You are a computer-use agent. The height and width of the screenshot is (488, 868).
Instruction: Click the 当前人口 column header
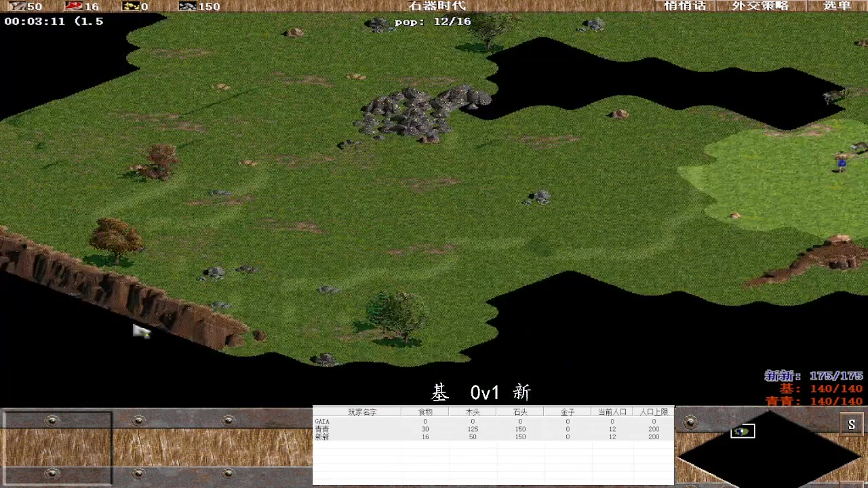click(612, 411)
